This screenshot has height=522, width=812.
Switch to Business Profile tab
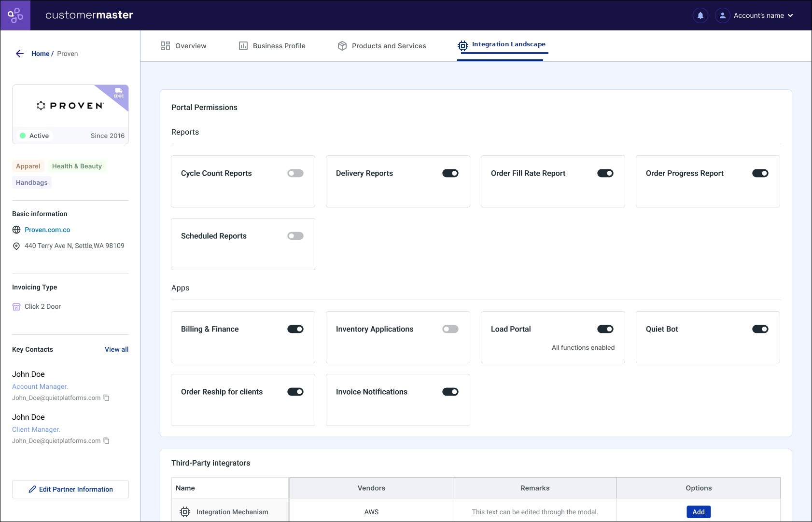pos(272,46)
